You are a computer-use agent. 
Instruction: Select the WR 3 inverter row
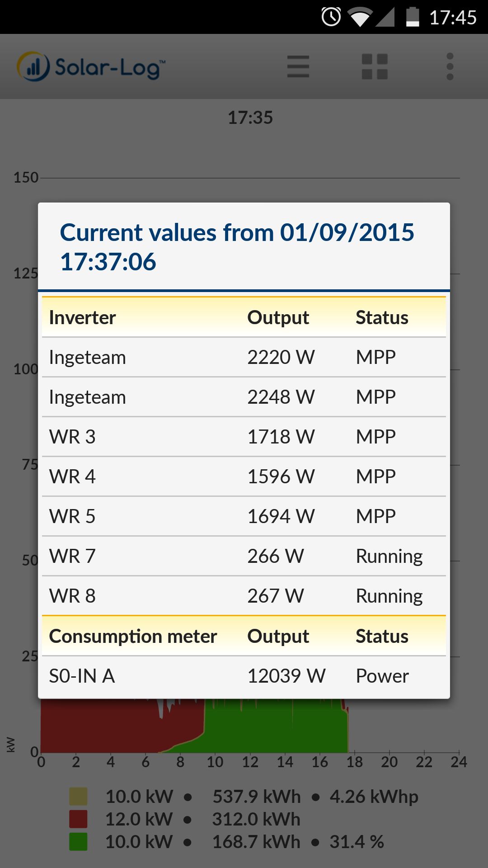point(244,437)
